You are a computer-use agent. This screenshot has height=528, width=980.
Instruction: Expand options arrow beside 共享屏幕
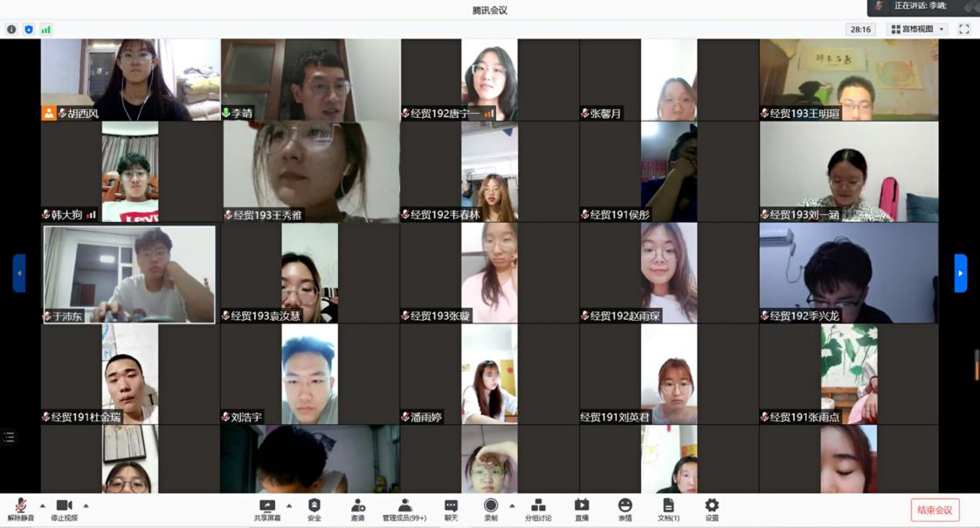[x=289, y=505]
